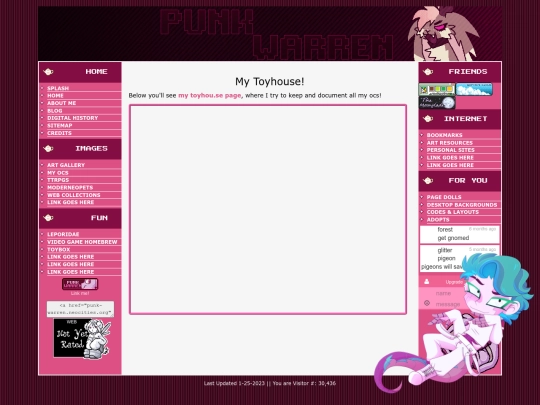Open the SITEMAP link
540x405 pixels.
tap(59, 125)
